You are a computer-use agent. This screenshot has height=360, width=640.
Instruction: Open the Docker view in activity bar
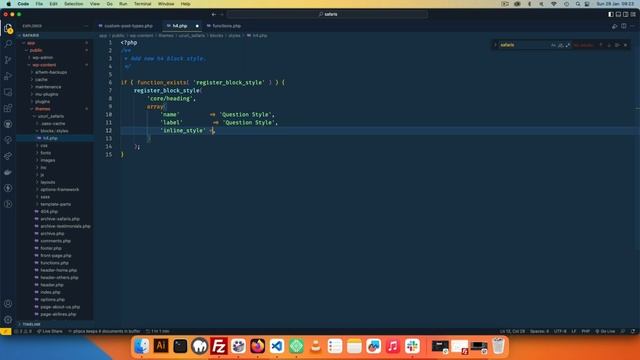click(x=8, y=172)
